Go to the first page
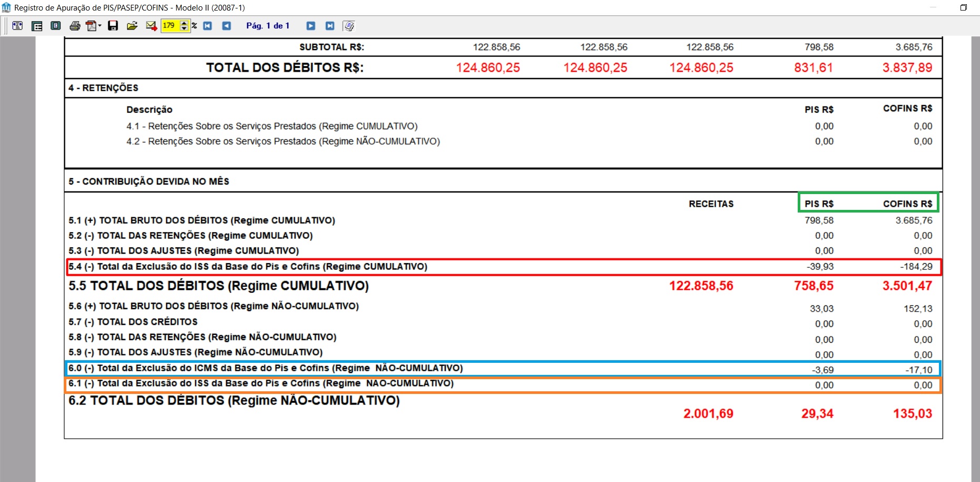The height and width of the screenshot is (482, 980). tap(208, 26)
